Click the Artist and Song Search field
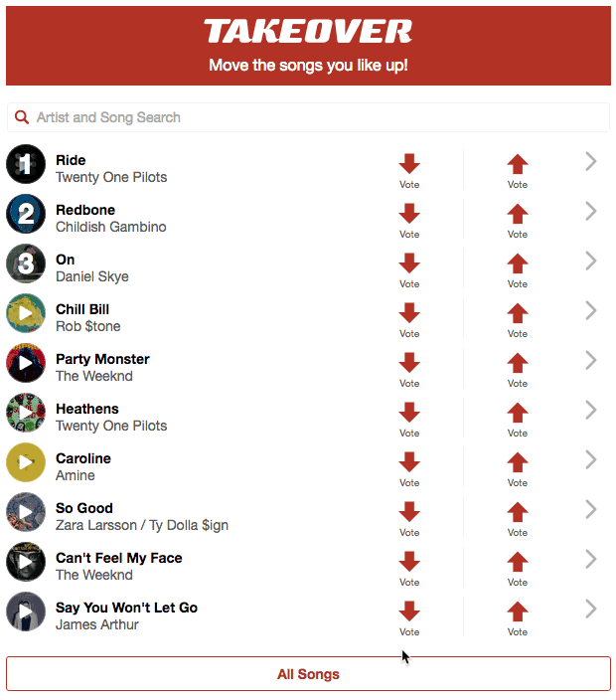The image size is (616, 700). click(308, 117)
